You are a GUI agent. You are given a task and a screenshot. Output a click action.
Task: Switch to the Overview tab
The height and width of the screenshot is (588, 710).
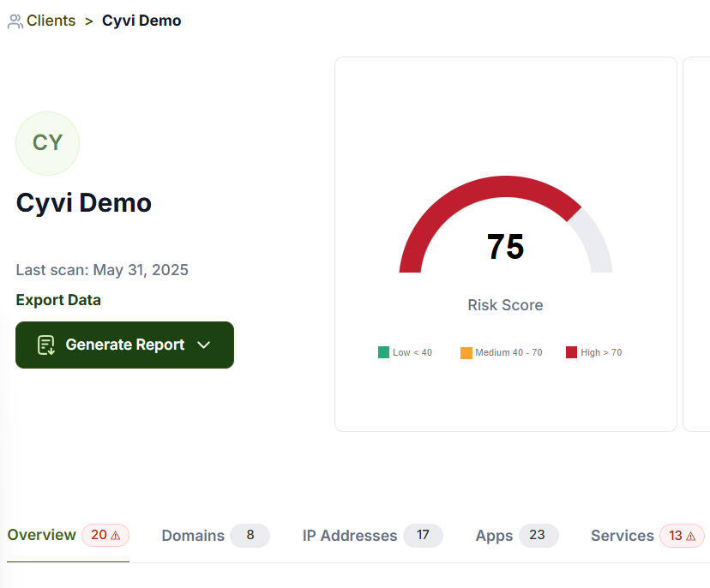pos(69,535)
